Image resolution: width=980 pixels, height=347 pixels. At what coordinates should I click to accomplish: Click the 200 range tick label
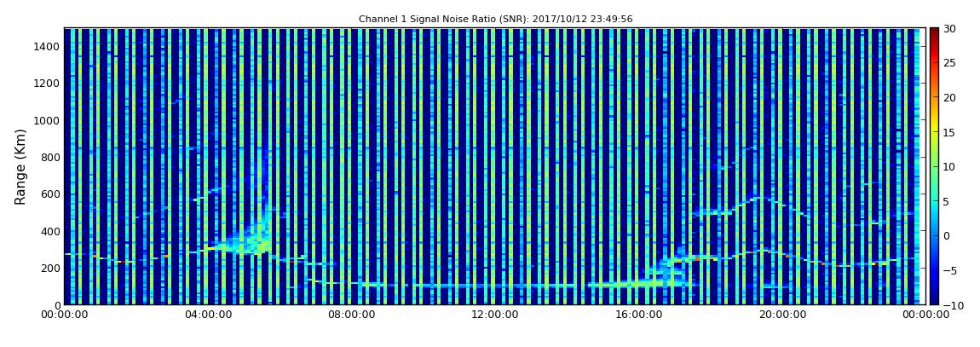(51, 268)
